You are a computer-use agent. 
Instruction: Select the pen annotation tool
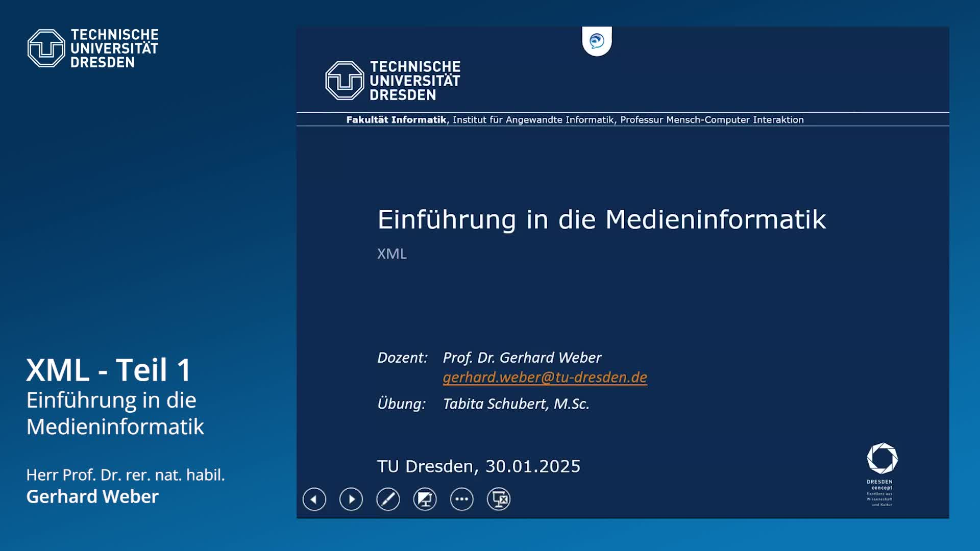(388, 499)
